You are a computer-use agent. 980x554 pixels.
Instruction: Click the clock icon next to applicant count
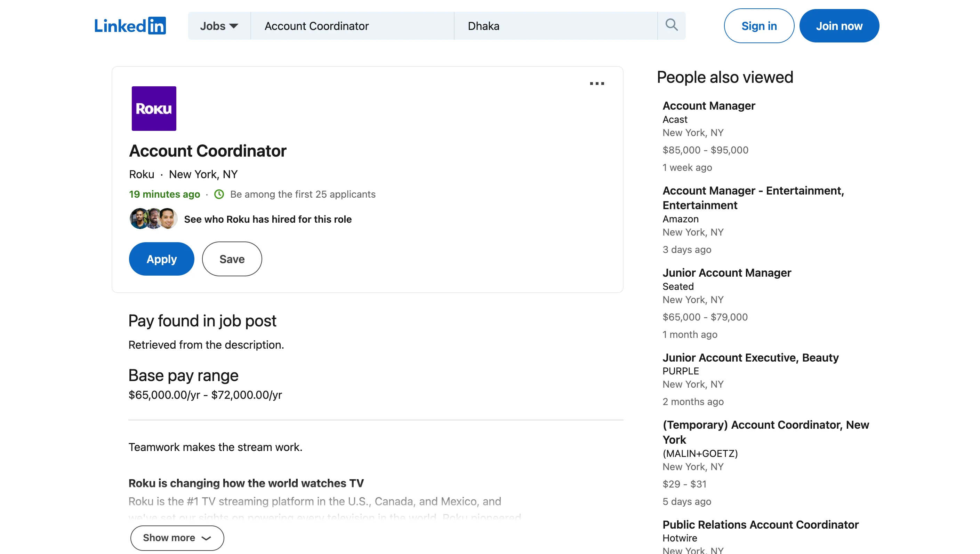click(x=219, y=194)
